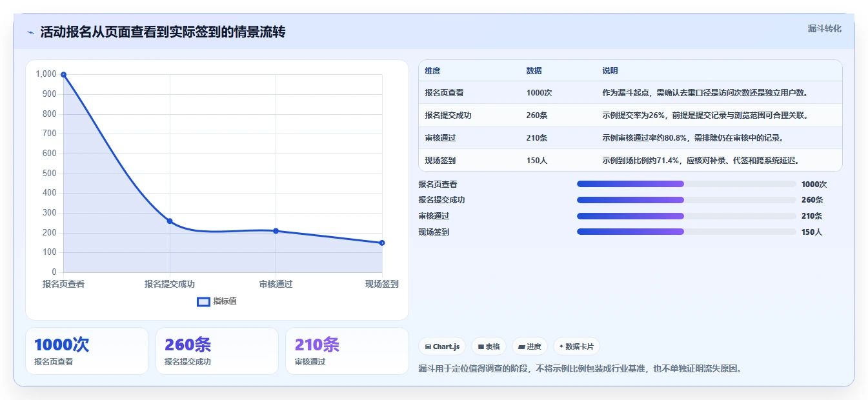
Task: Select the chart point above 审核通过
Action: (276, 231)
